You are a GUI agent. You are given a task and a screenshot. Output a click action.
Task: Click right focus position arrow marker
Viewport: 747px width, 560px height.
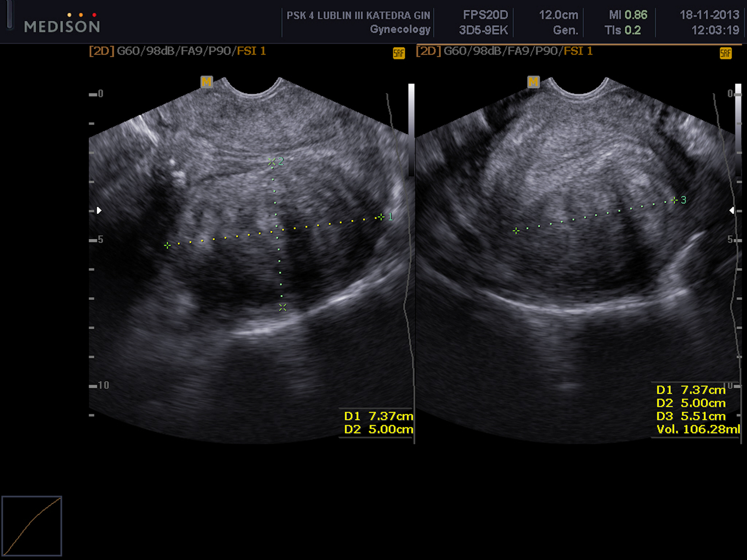tap(732, 211)
